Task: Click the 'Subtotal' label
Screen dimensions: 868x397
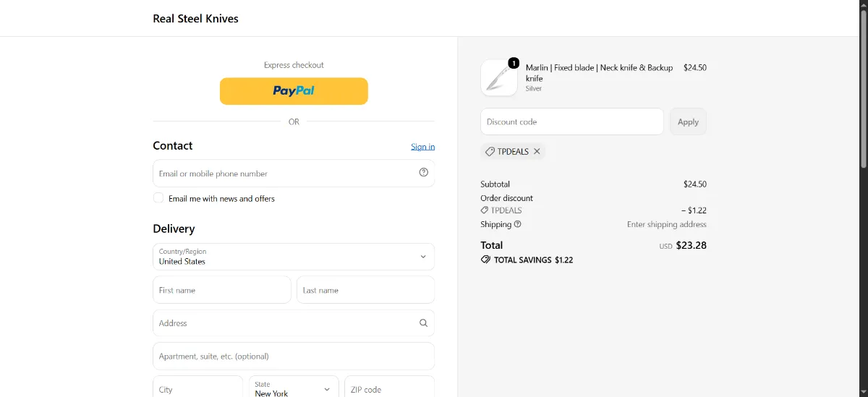Action: tap(495, 184)
